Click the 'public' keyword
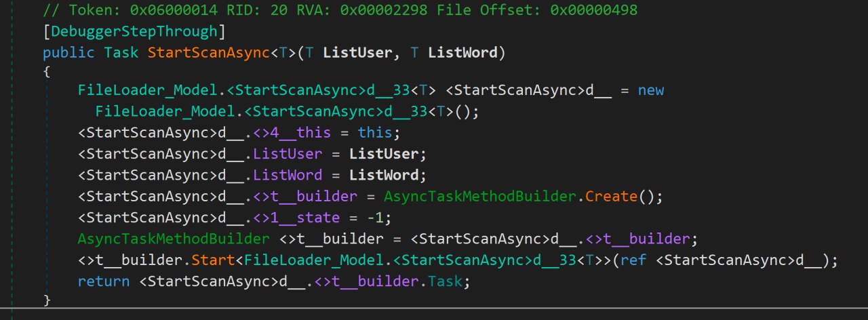The width and height of the screenshot is (868, 320). point(68,52)
